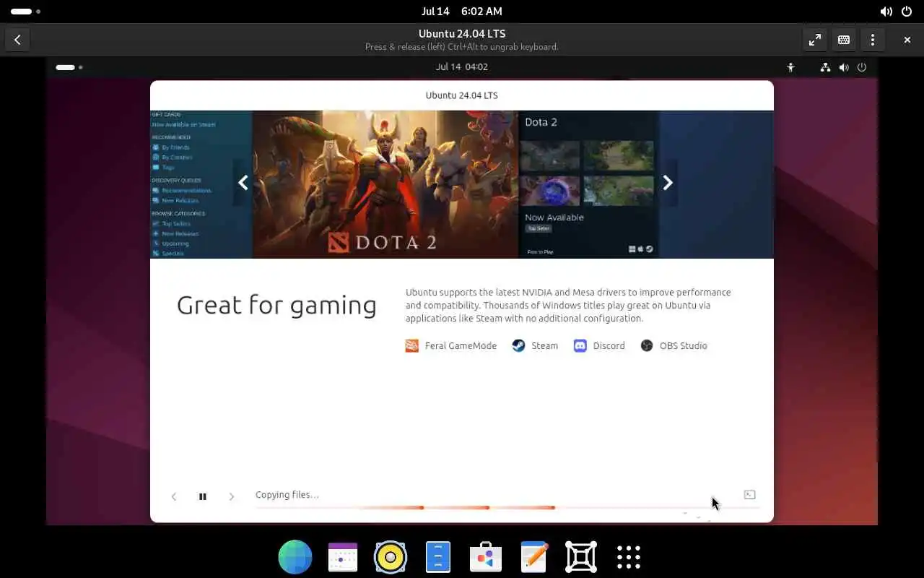Go back using the GNOME Boxes back arrow
The height and width of the screenshot is (578, 924).
point(17,40)
